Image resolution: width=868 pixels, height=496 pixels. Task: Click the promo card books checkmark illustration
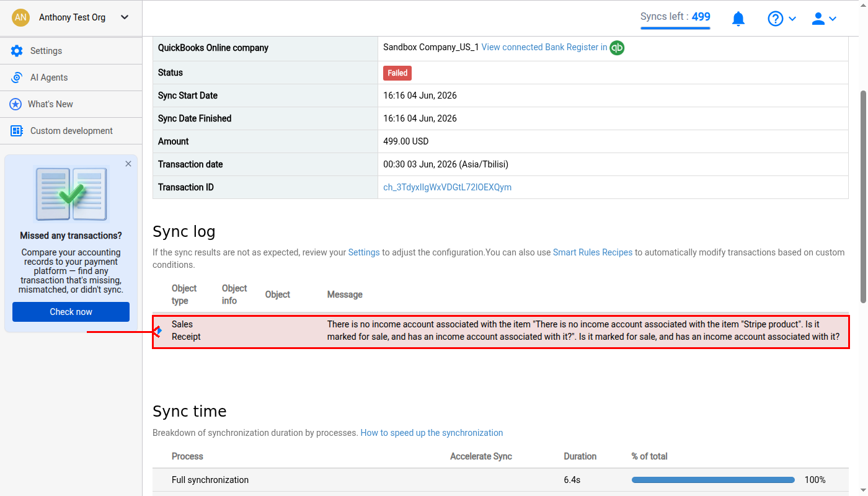click(71, 194)
